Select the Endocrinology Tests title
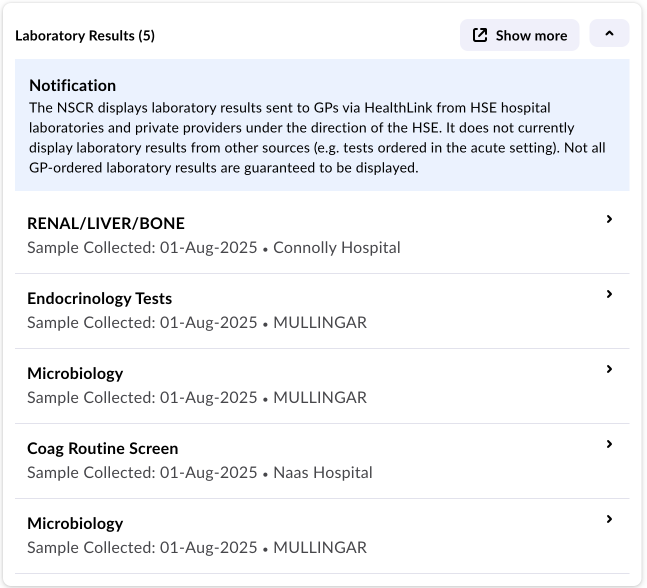The height and width of the screenshot is (588, 647). [x=99, y=298]
